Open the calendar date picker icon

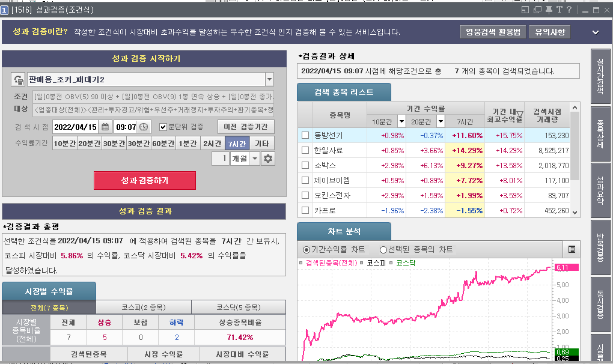click(105, 127)
